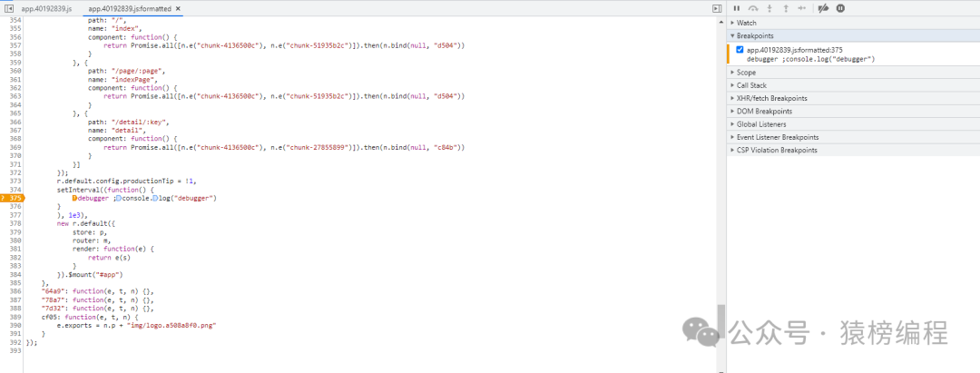Select the app.40192839.js:formatted tab
The height and width of the screenshot is (373, 980).
pos(131,9)
